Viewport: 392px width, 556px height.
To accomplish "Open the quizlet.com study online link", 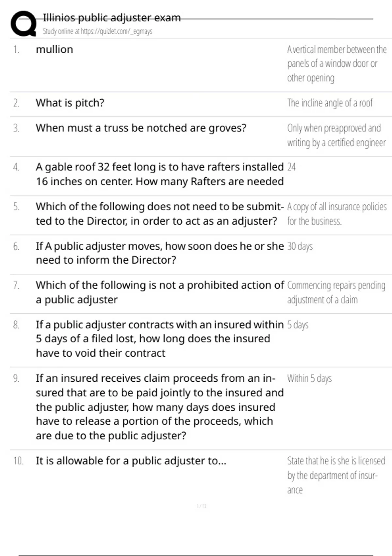I will (97, 31).
